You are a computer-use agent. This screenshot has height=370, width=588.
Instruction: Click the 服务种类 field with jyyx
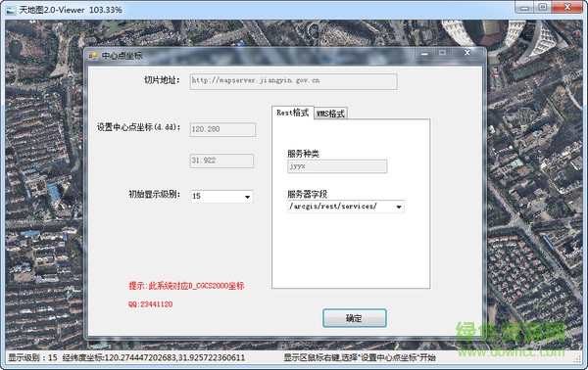337,166
